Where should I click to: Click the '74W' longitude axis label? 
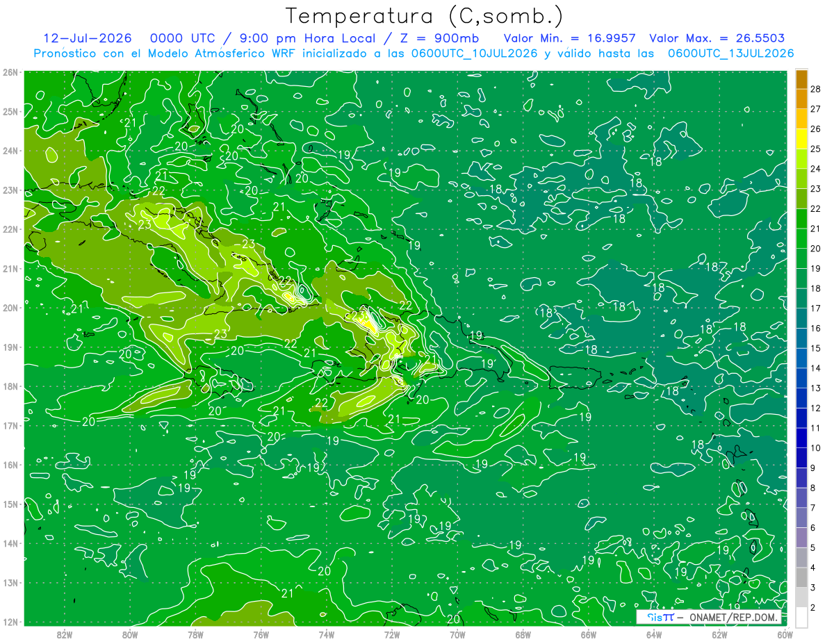click(327, 634)
